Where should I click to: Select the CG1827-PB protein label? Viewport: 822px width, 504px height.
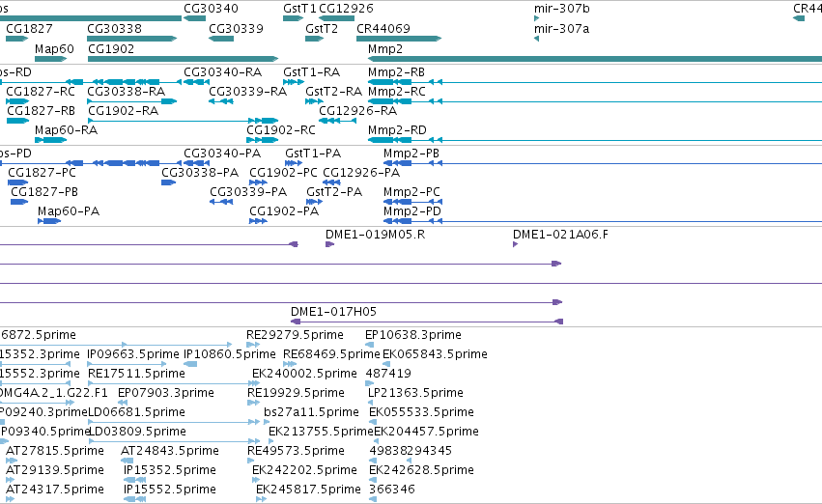44,192
